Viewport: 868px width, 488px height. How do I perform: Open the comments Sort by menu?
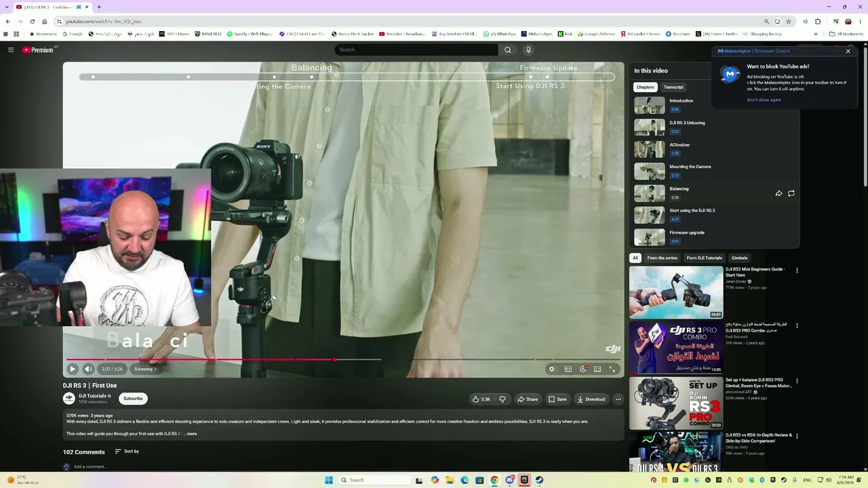[x=127, y=451]
